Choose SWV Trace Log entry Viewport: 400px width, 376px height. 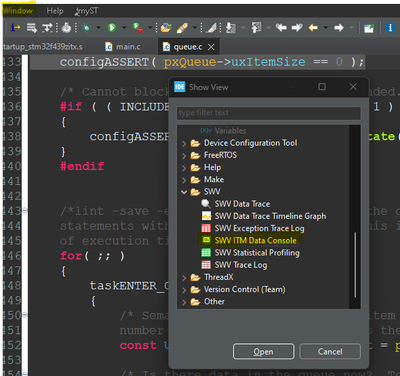pos(241,265)
